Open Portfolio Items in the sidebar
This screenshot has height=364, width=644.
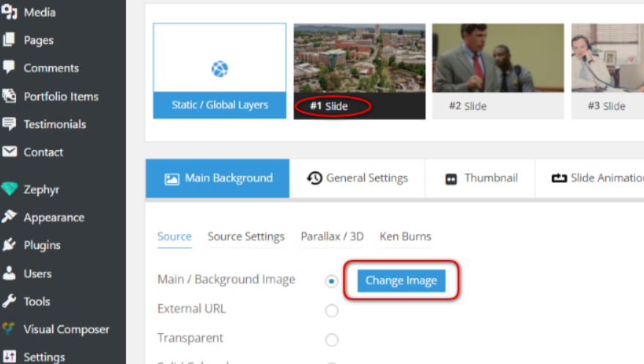61,97
